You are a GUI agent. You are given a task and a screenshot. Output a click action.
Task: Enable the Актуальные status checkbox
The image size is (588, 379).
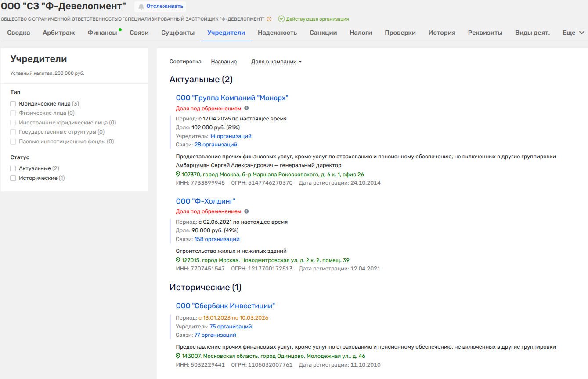[13, 168]
